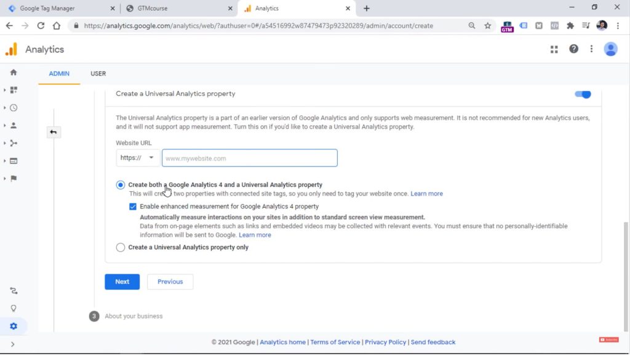This screenshot has height=364, width=630.
Task: Open the Behavior sidebar icon
Action: 14,160
